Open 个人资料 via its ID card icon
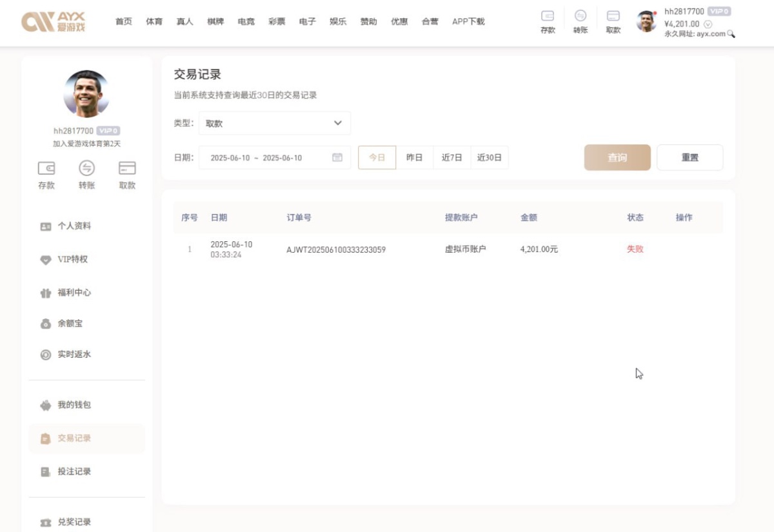Screen dimensions: 774x532 pyautogui.click(x=45, y=226)
